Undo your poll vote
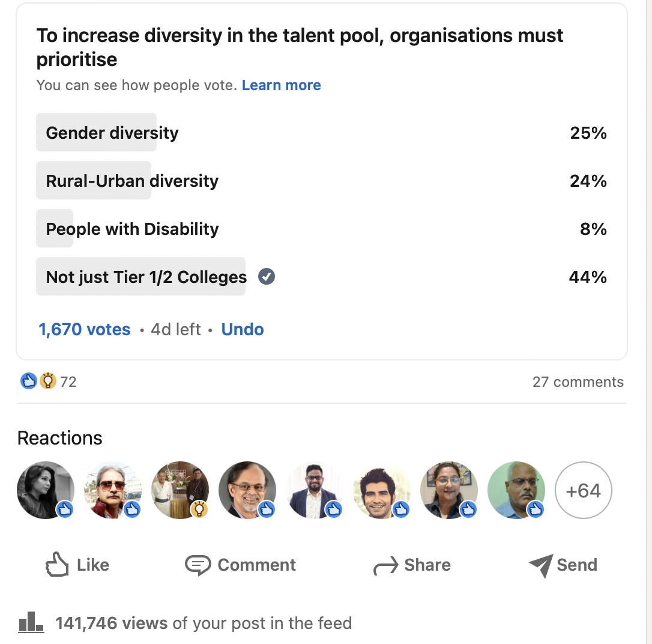Screen dimensions: 652x644 coord(243,330)
